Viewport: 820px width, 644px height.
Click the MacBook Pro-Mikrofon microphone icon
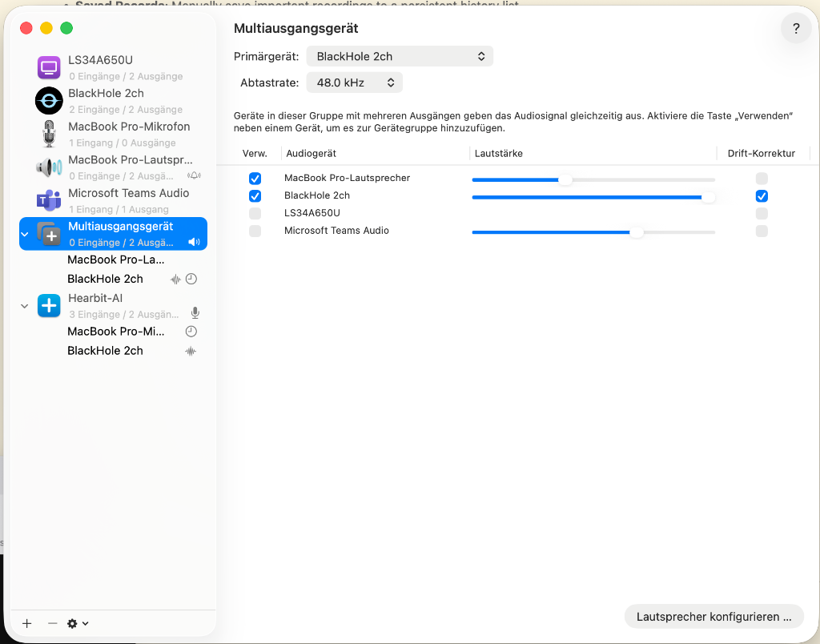click(49, 134)
